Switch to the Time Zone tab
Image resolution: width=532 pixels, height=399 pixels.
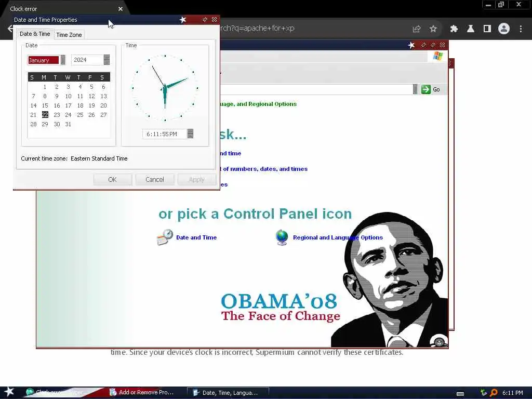coord(69,35)
